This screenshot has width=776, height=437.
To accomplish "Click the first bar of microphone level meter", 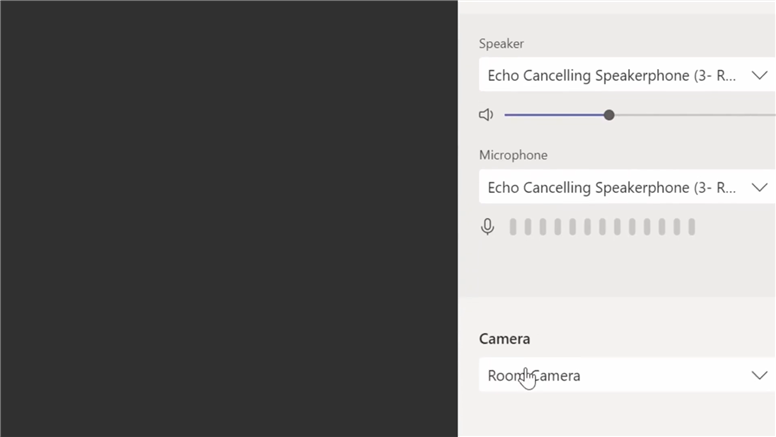I will [x=513, y=227].
